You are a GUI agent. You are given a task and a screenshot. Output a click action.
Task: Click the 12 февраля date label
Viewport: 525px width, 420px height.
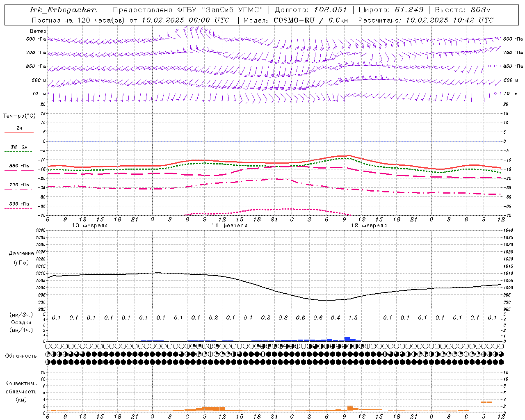(x=369, y=226)
